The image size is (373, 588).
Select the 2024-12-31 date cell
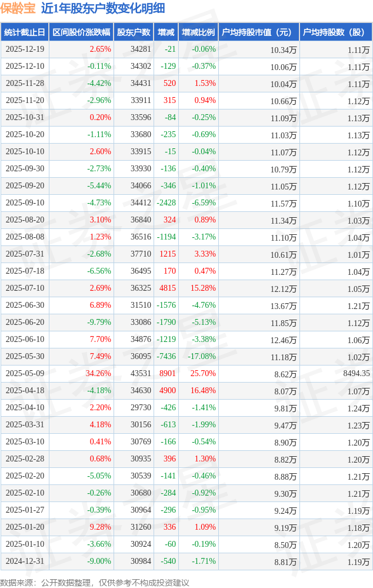[25, 562]
